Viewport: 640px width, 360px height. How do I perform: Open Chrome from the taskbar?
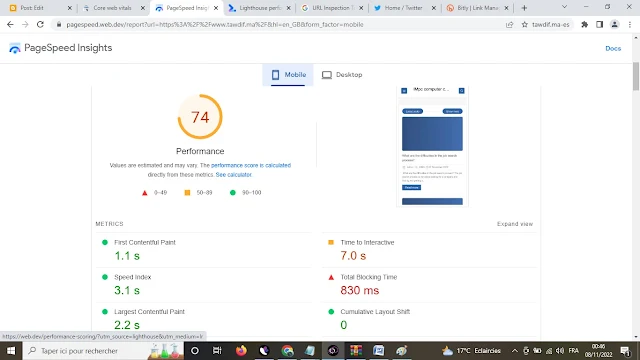coord(287,351)
